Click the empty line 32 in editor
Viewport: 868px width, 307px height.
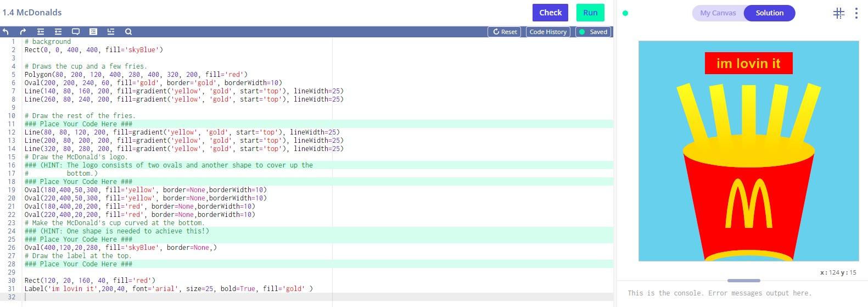coord(317,297)
